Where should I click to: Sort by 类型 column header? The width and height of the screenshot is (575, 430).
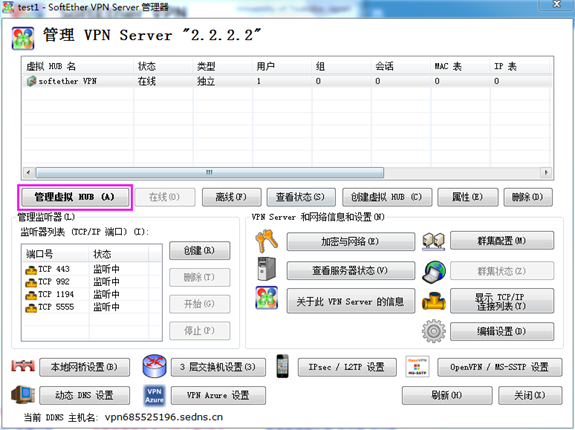(223, 66)
